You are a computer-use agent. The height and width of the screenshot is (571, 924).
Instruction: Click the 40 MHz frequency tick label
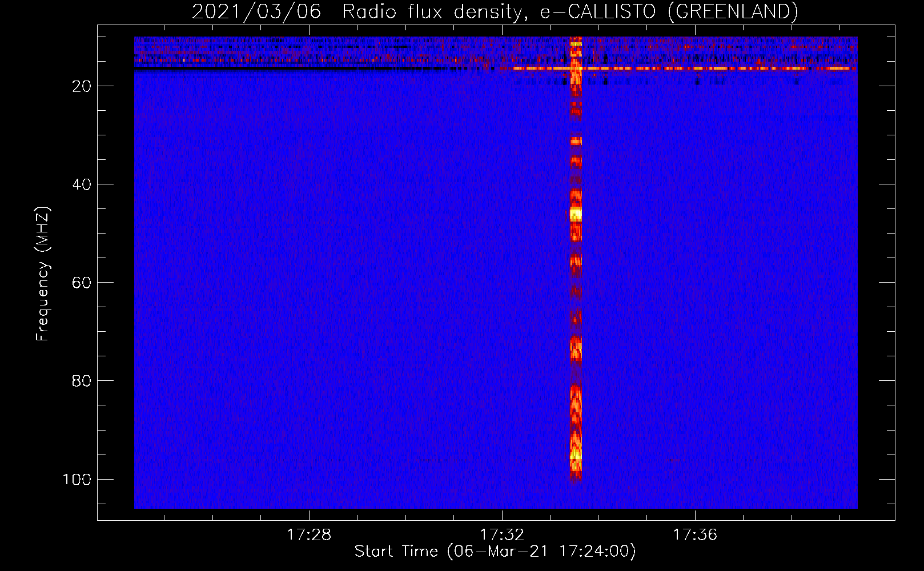coord(82,184)
